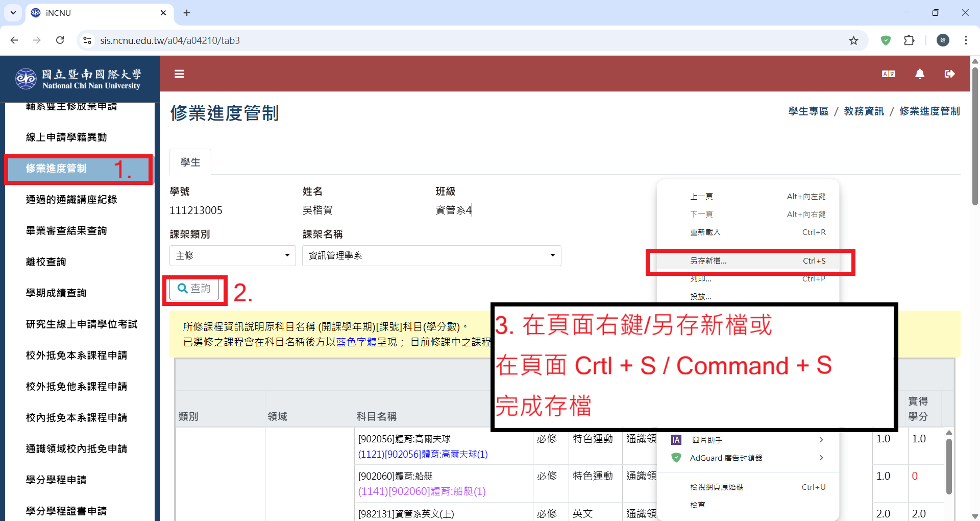Click the AdGuard shield icon in toolbar
The width and height of the screenshot is (980, 521).
coord(886,40)
